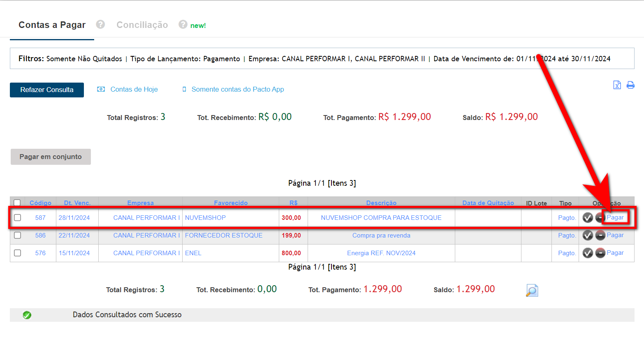Sort by the Favorecido column header
This screenshot has width=644, height=360.
click(x=231, y=203)
